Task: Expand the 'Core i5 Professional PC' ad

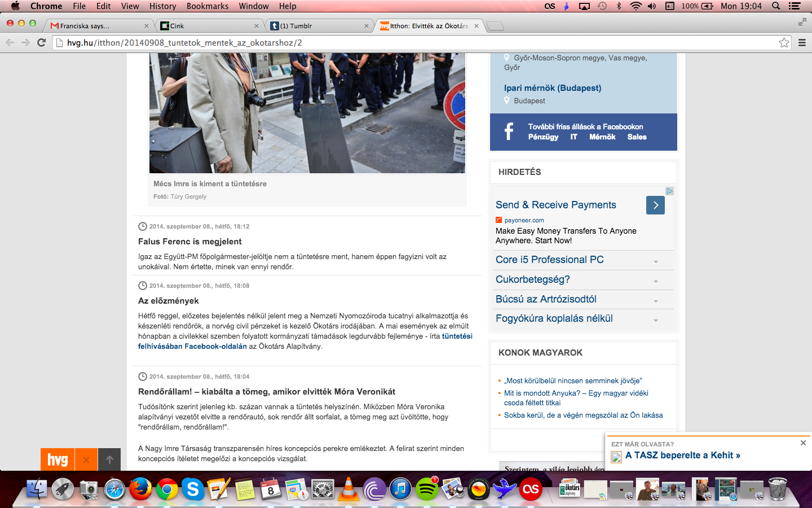Action: pyautogui.click(x=656, y=261)
